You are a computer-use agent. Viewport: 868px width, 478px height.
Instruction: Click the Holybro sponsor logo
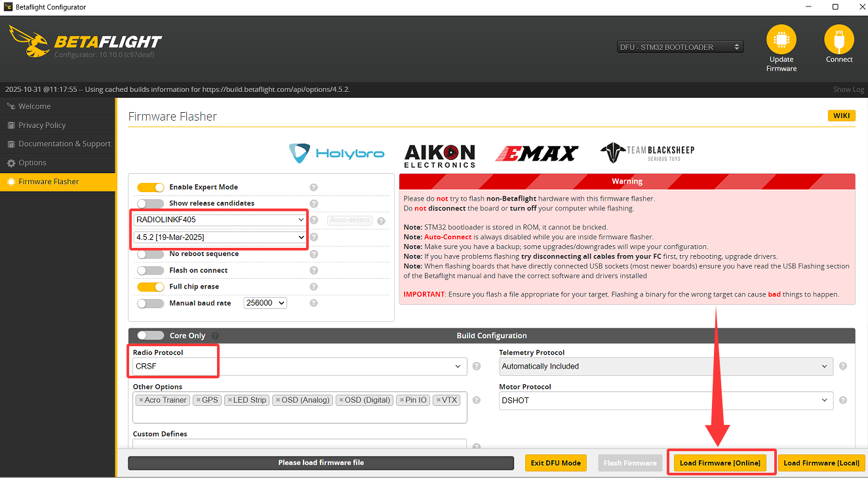tap(336, 153)
